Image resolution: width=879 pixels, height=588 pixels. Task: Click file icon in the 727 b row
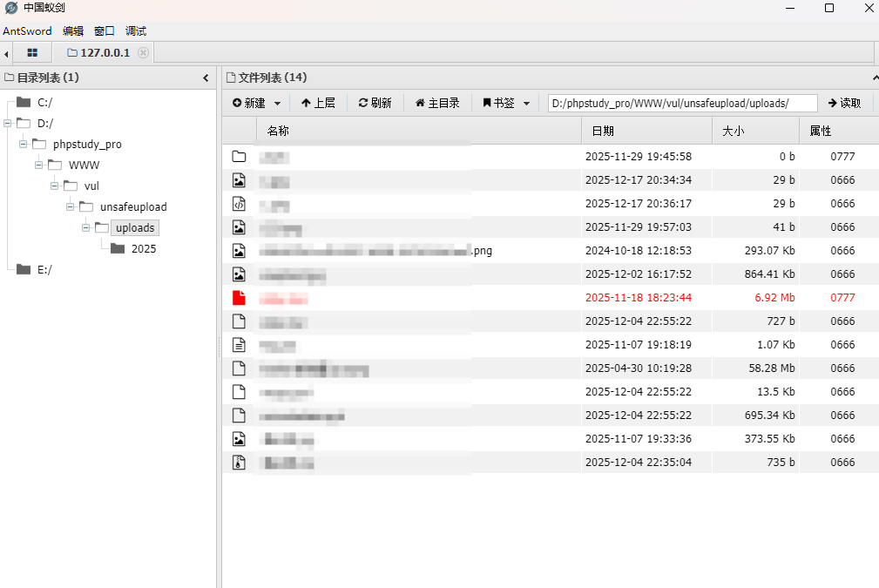coord(239,321)
